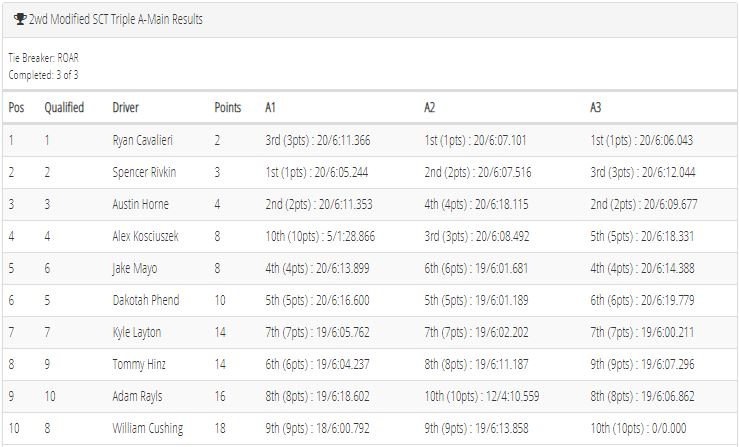Select driver name Ryan Cavalieri
Image resolution: width=739 pixels, height=447 pixels.
[x=143, y=140]
